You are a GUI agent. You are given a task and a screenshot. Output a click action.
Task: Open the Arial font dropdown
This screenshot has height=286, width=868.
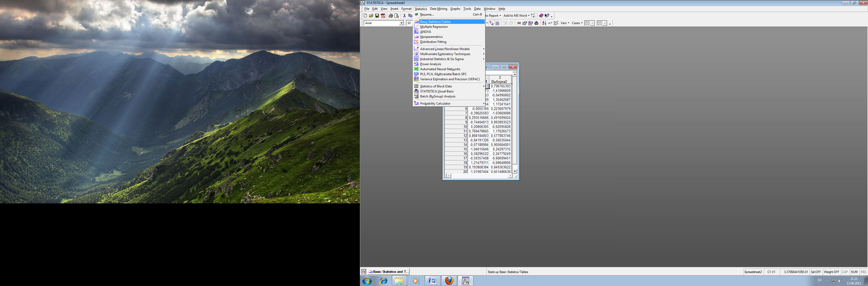[401, 23]
